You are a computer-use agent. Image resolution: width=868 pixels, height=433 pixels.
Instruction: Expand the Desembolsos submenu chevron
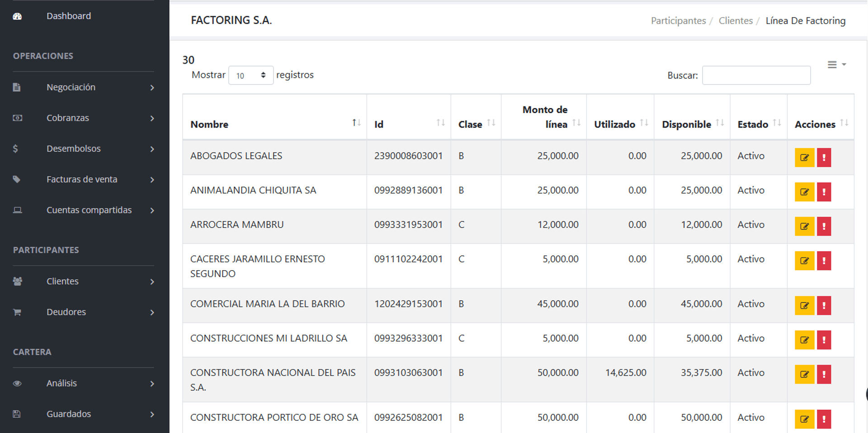pyautogui.click(x=152, y=149)
